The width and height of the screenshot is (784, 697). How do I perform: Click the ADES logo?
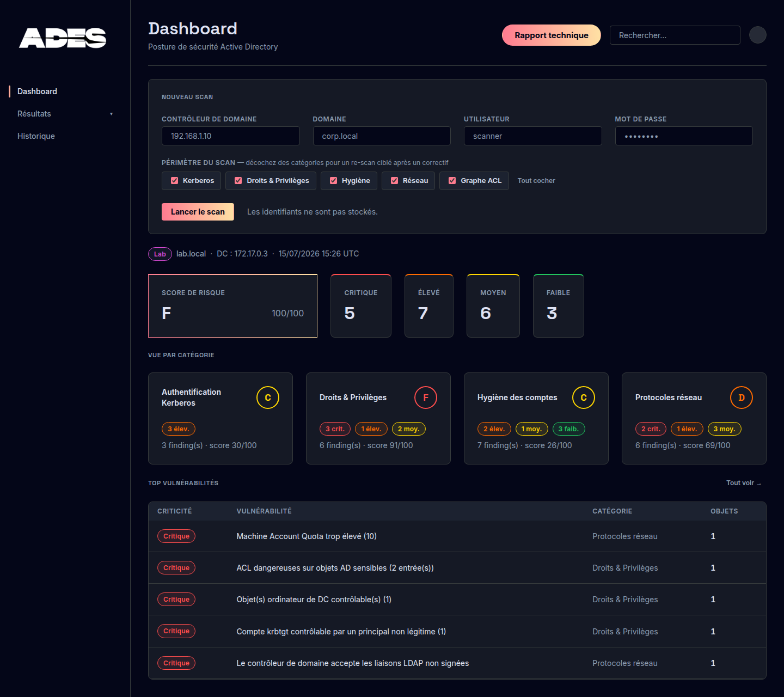point(63,38)
